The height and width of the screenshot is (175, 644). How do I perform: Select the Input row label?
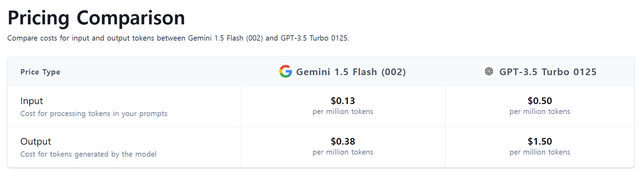32,101
